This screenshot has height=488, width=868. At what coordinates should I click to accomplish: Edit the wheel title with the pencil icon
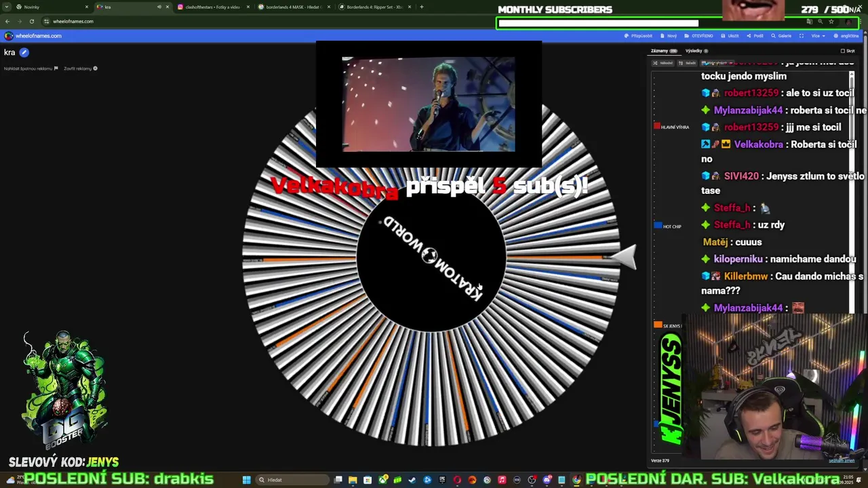tap(24, 52)
